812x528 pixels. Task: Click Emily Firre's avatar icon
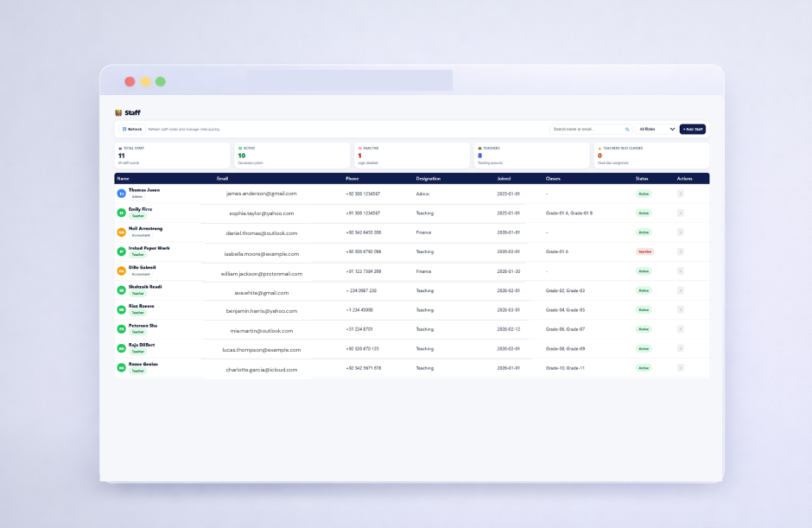121,213
